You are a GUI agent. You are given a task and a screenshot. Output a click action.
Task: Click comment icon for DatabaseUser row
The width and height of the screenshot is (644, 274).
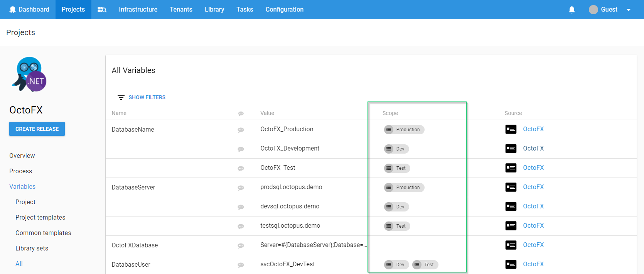pos(241,265)
